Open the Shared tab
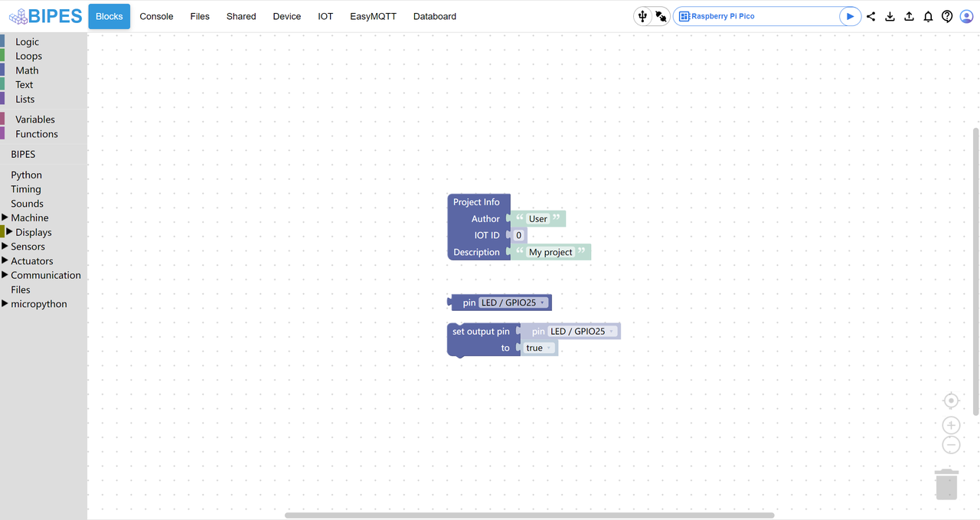This screenshot has width=980, height=520. coord(241,16)
